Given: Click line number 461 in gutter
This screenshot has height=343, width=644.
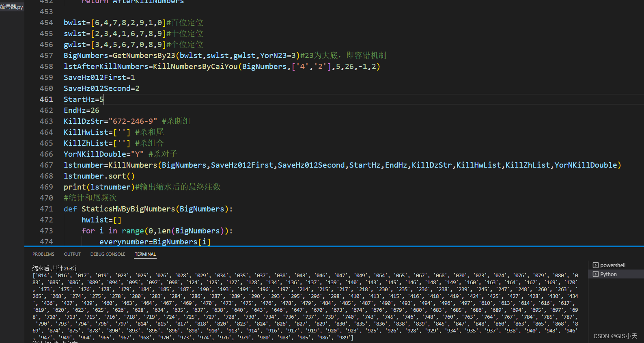Looking at the screenshot, I should click(46, 99).
